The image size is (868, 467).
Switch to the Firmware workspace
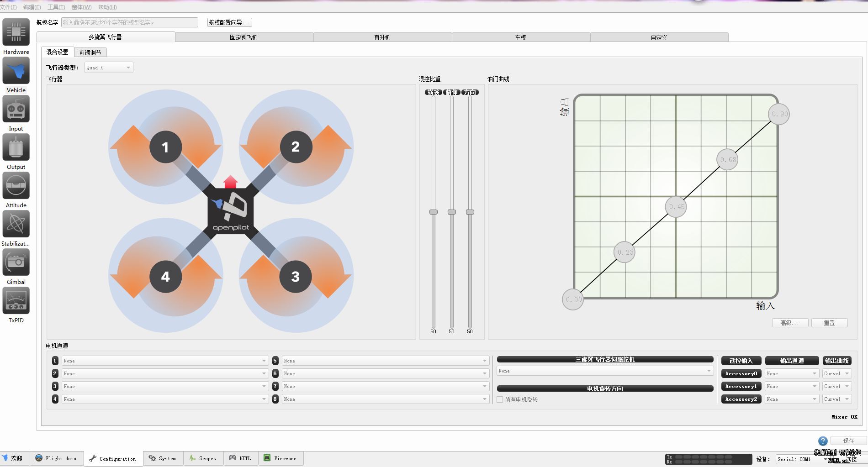281,458
